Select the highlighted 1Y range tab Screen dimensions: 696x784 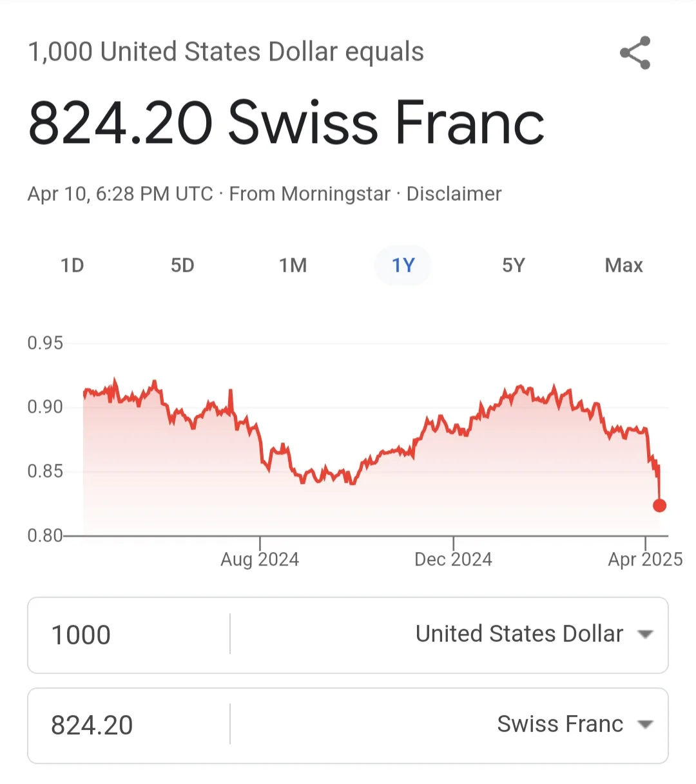coord(403,265)
